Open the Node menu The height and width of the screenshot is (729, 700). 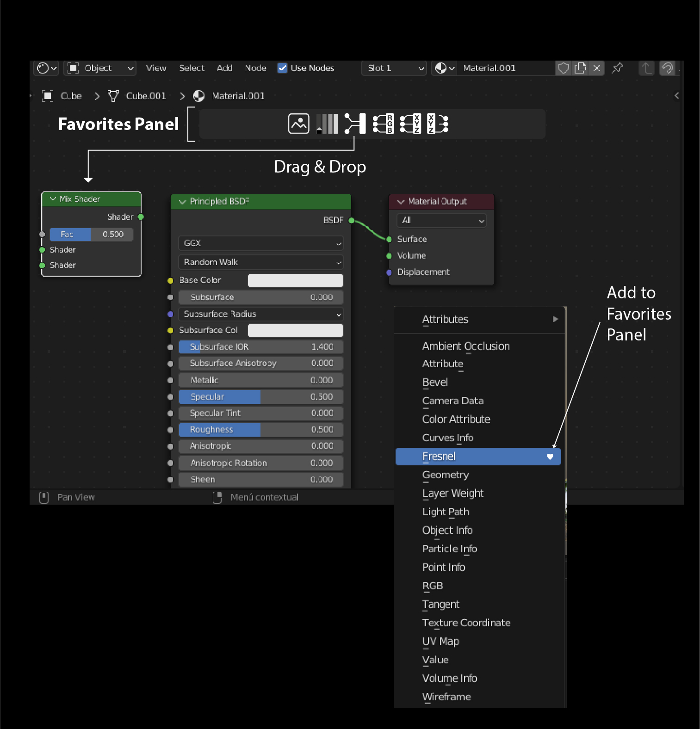255,68
